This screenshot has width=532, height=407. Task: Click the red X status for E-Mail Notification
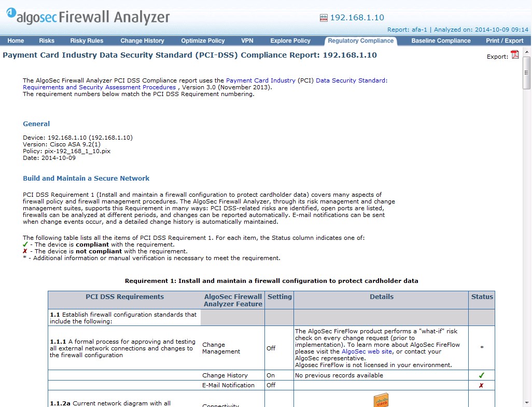(481, 385)
